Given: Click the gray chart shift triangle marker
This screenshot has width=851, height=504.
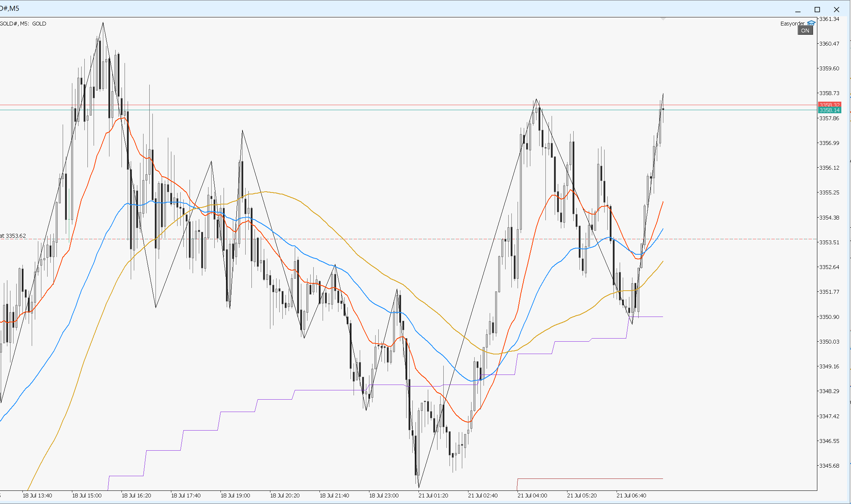Looking at the screenshot, I should pos(663,19).
